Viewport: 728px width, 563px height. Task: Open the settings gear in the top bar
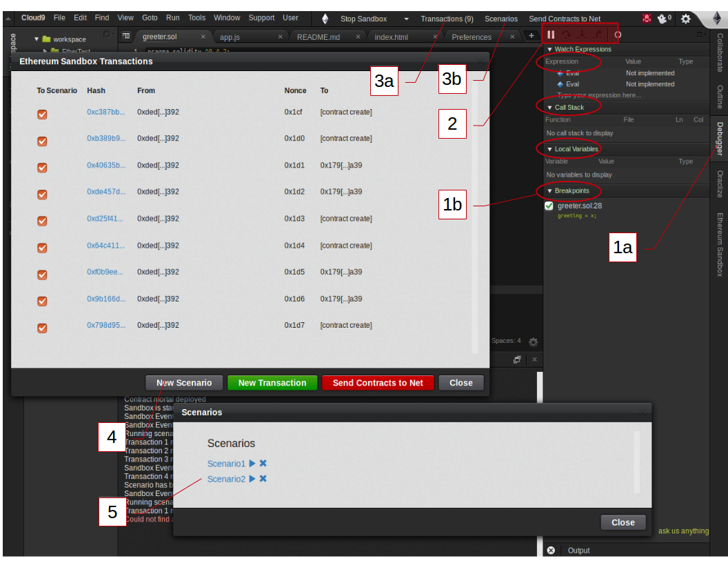[685, 19]
